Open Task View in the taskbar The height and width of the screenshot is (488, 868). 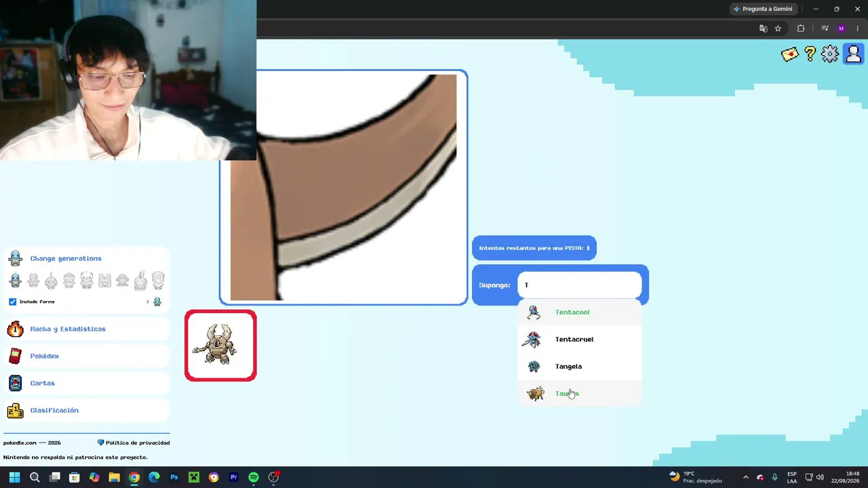click(55, 477)
